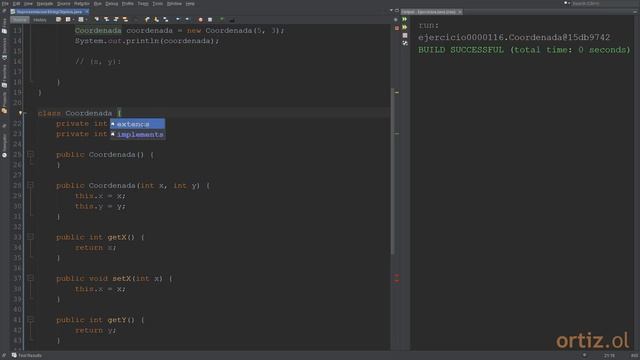Click the red error indicator above the stripe

pyautogui.click(x=396, y=28)
